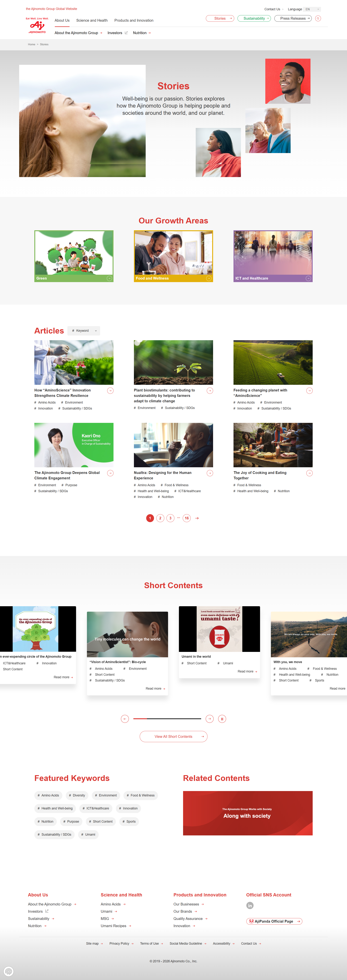This screenshot has width=347, height=980.
Task: Open the Products and Innovation menu
Action: (134, 21)
